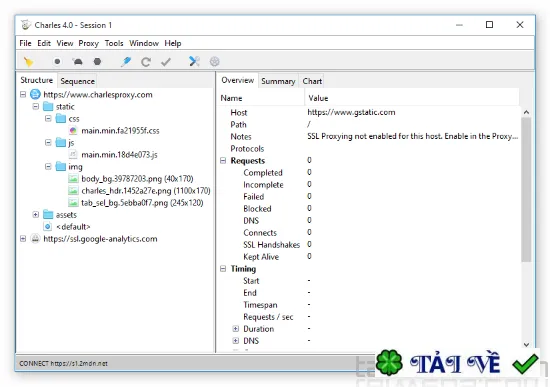Click the static folder icon

pos(48,106)
